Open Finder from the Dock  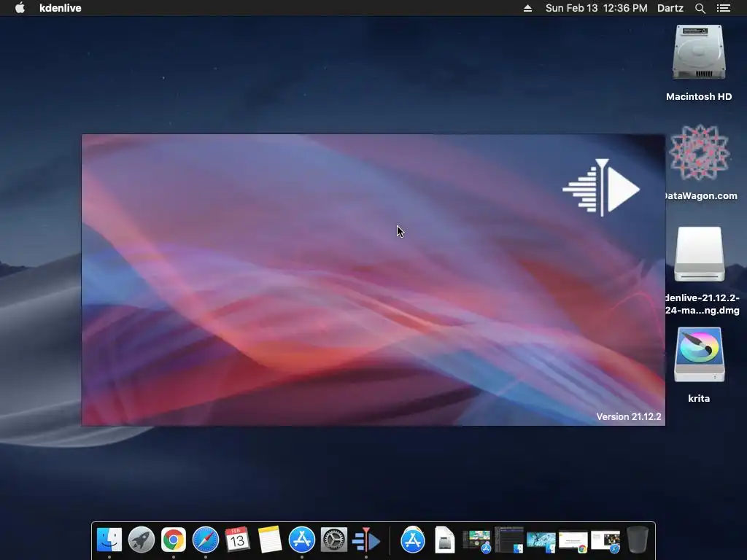pos(109,540)
